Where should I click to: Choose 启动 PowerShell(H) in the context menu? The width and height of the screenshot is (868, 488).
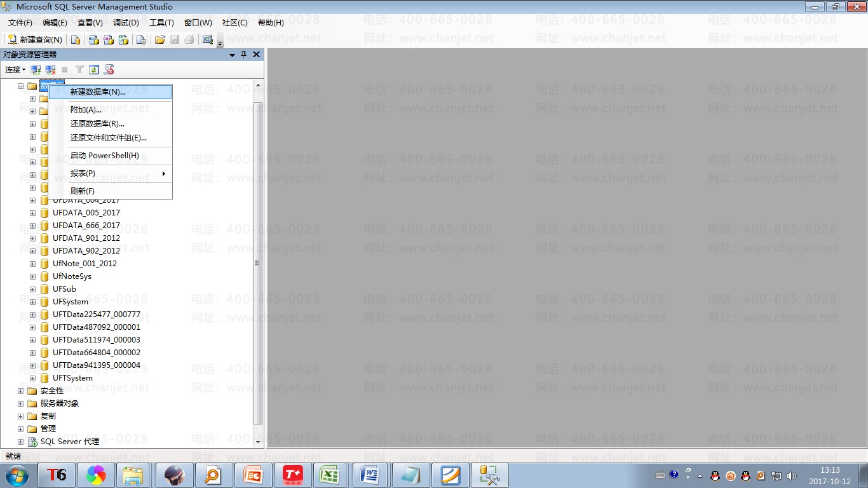(x=111, y=156)
